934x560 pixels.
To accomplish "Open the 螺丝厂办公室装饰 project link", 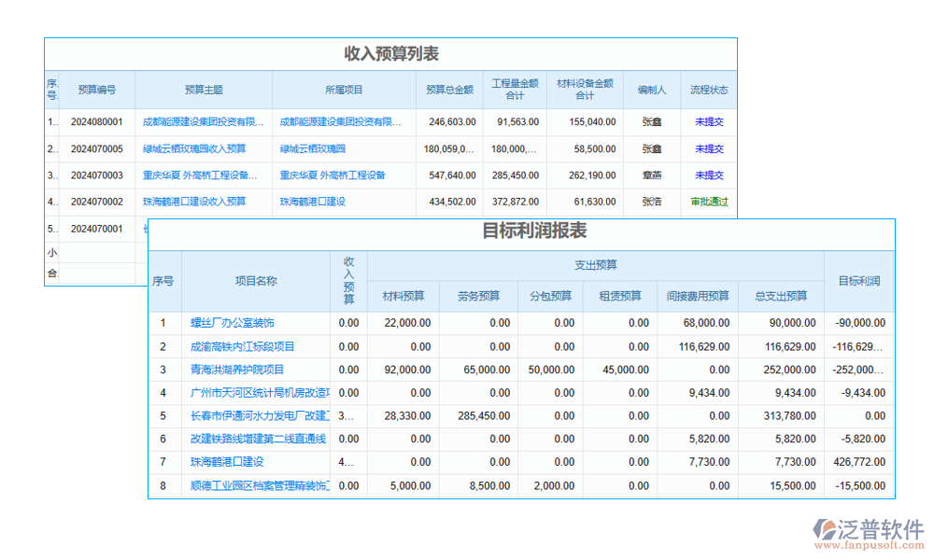I will click(233, 323).
